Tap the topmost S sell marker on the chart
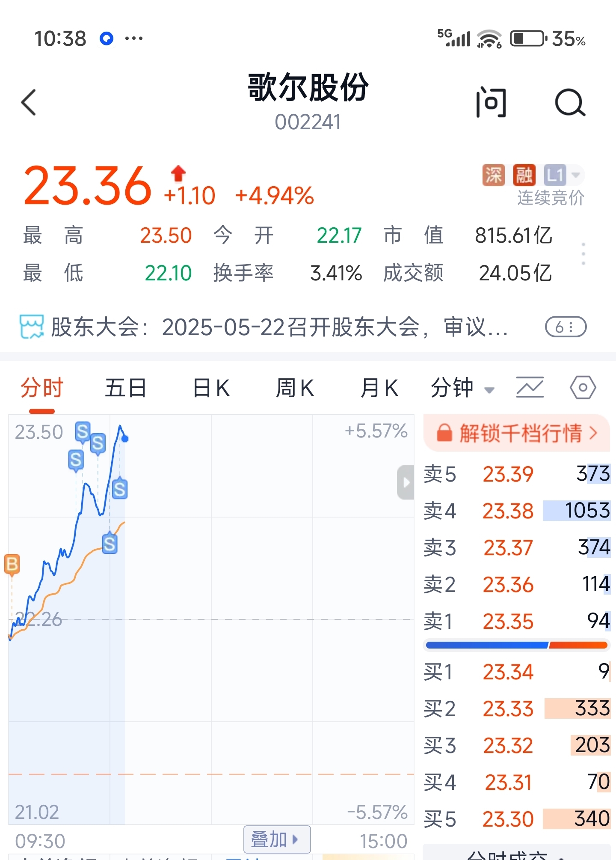 tap(83, 432)
